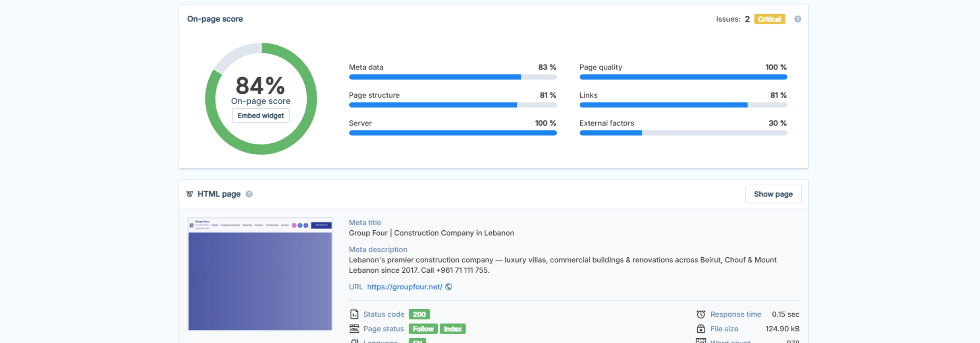
Task: Click the Response time clock icon
Action: tap(701, 314)
